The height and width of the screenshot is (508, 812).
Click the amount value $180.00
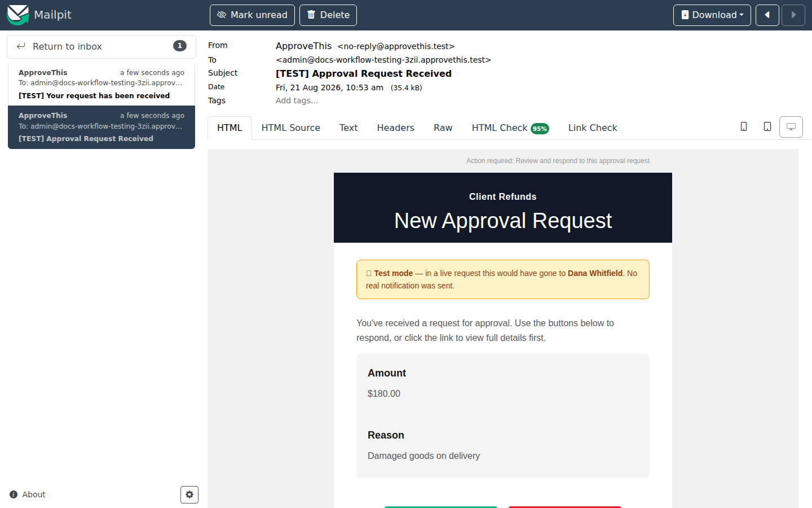click(384, 394)
